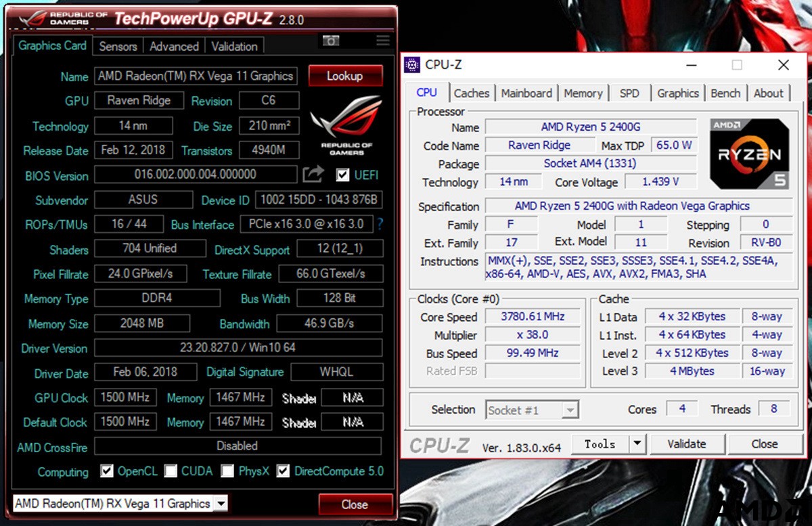The image size is (812, 526).
Task: Click the Core Voltage value 1.439 V
Action: click(x=659, y=182)
